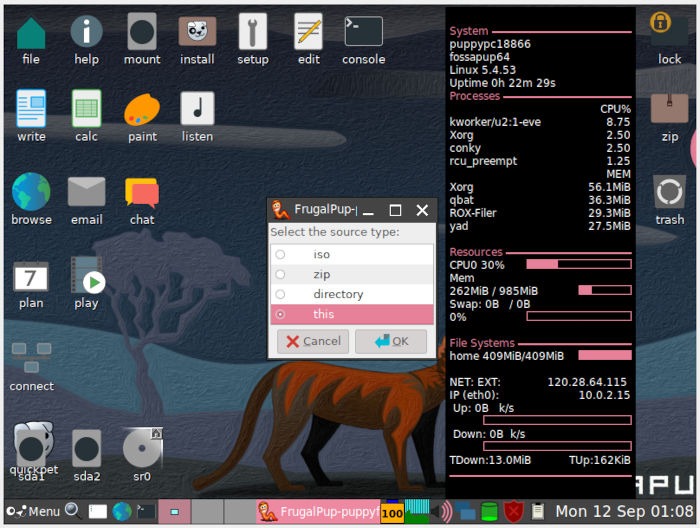Image resolution: width=700 pixels, height=528 pixels.
Task: Switch to the third gray desktop pager
Action: pos(240,511)
